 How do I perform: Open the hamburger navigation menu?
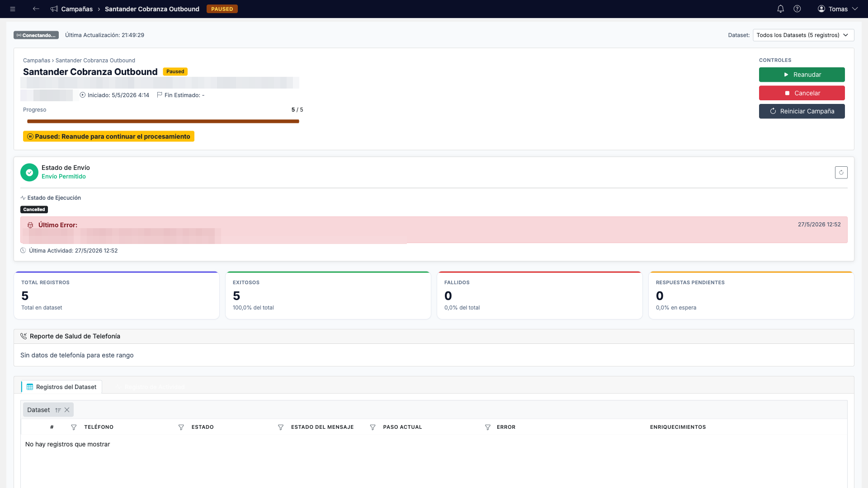tap(13, 9)
